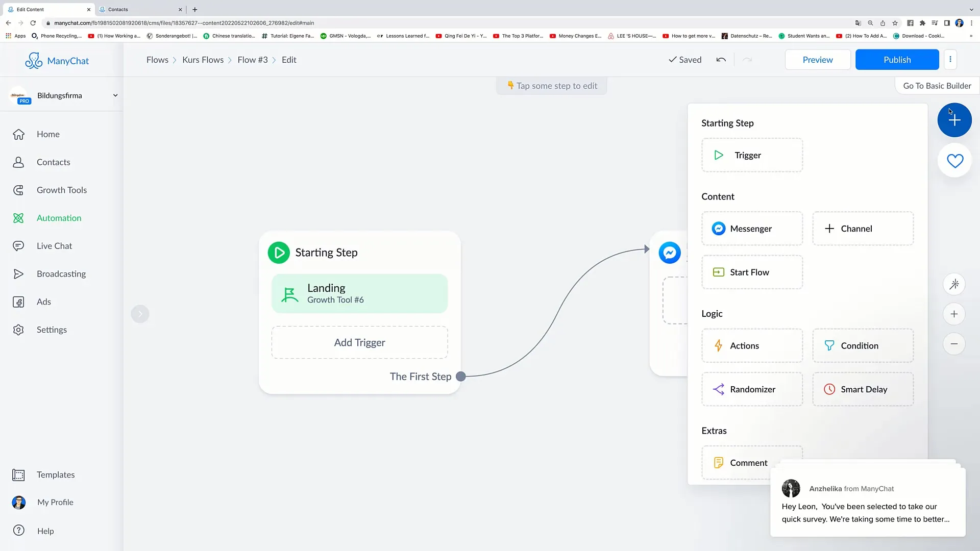Add a Randomizer block

tap(752, 389)
